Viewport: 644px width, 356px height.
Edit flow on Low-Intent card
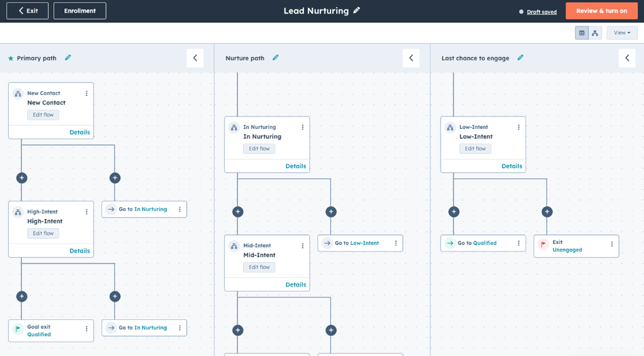coord(475,149)
